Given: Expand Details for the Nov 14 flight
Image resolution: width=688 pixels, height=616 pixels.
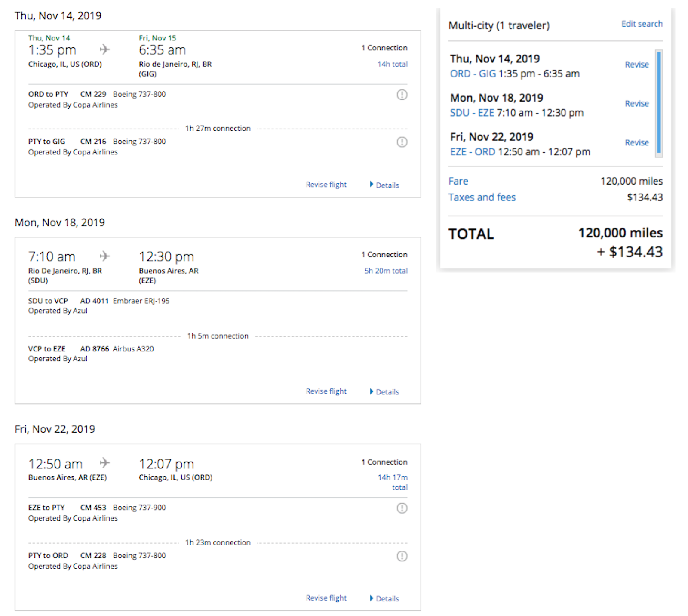Looking at the screenshot, I should pyautogui.click(x=387, y=185).
